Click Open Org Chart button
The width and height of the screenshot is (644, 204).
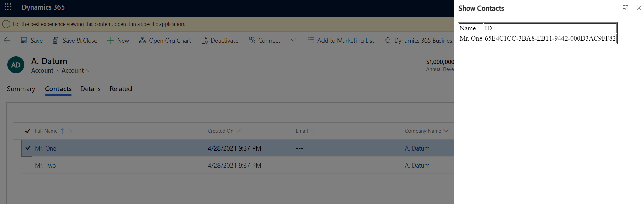(x=165, y=40)
